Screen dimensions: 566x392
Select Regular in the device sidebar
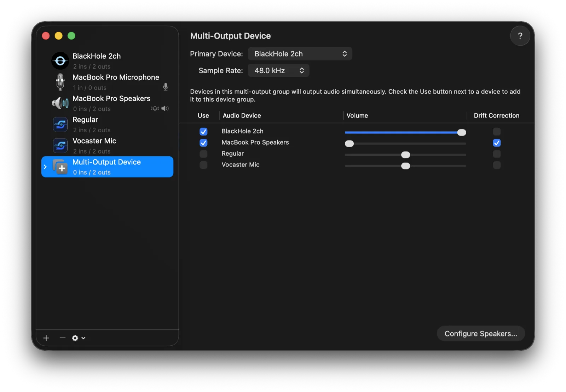pyautogui.click(x=107, y=125)
